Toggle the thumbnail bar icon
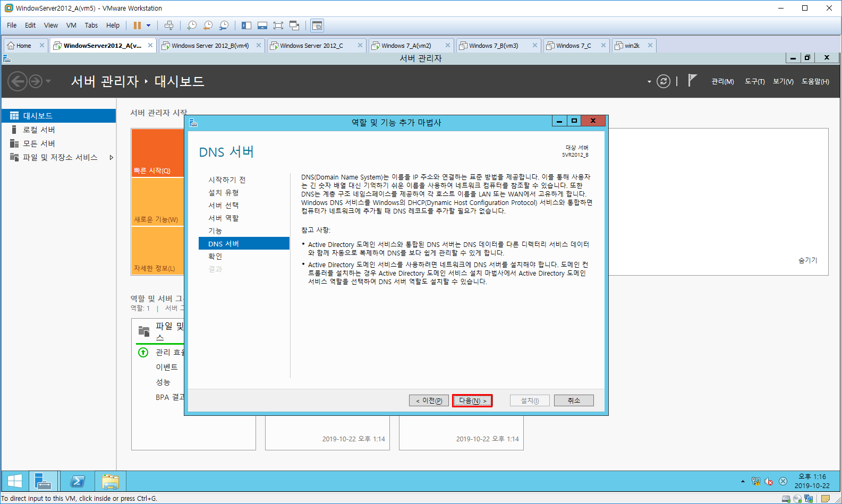842x504 pixels. [x=262, y=25]
